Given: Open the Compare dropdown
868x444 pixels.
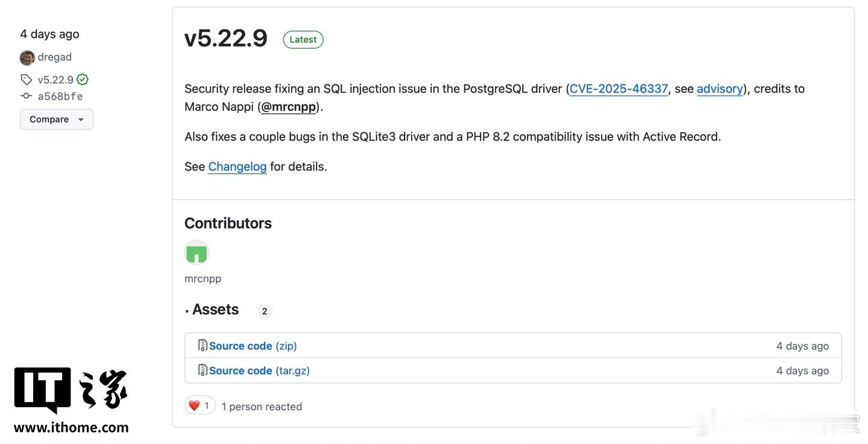Looking at the screenshot, I should pyautogui.click(x=57, y=119).
